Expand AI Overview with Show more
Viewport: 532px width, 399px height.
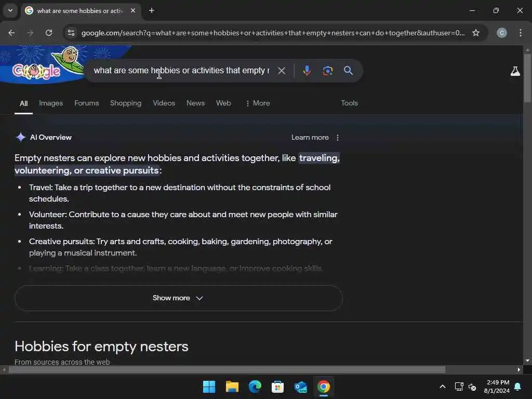click(179, 298)
